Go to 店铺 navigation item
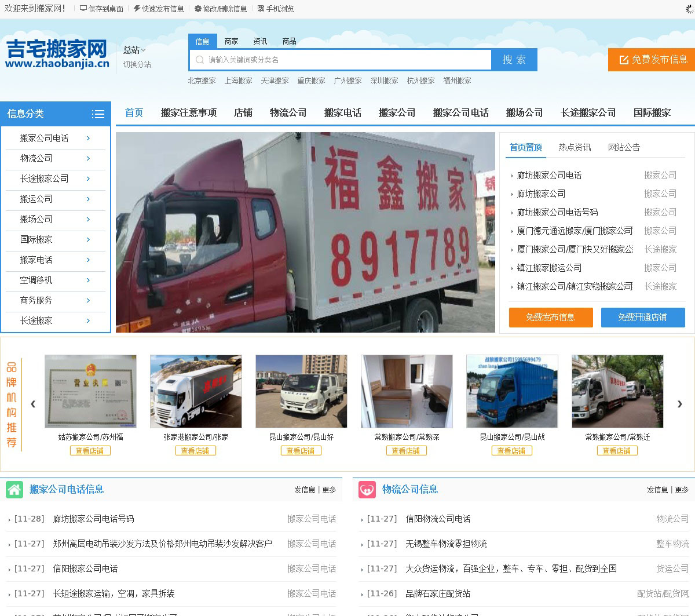 click(243, 112)
